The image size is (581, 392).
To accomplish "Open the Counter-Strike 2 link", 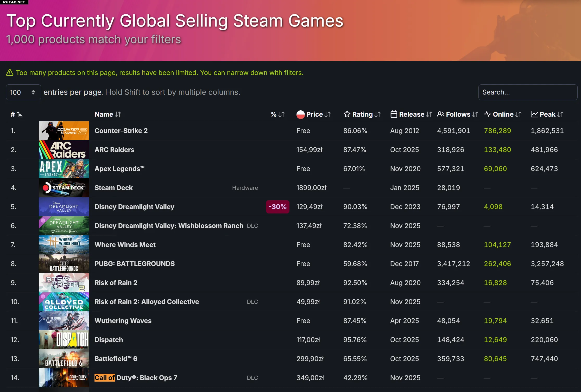I will coord(121,131).
